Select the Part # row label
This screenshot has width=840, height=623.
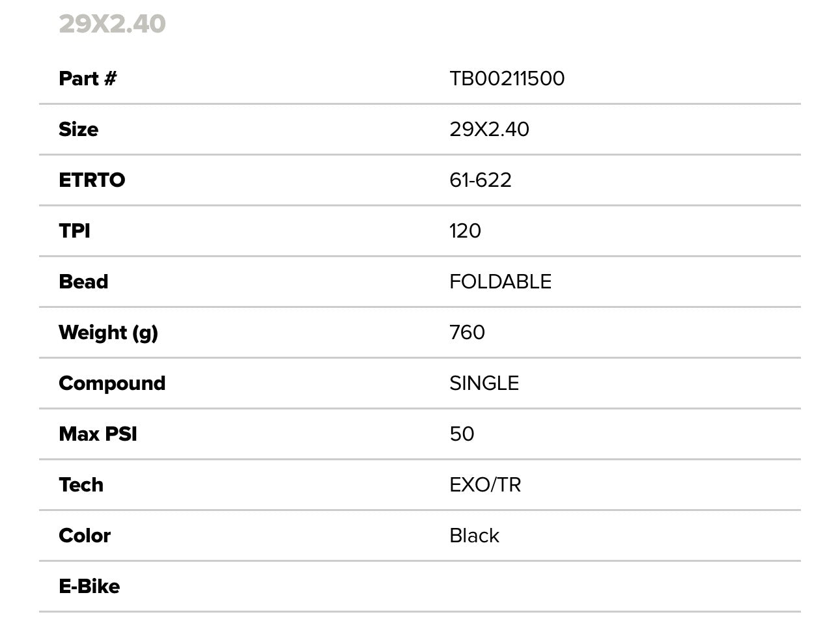(87, 79)
